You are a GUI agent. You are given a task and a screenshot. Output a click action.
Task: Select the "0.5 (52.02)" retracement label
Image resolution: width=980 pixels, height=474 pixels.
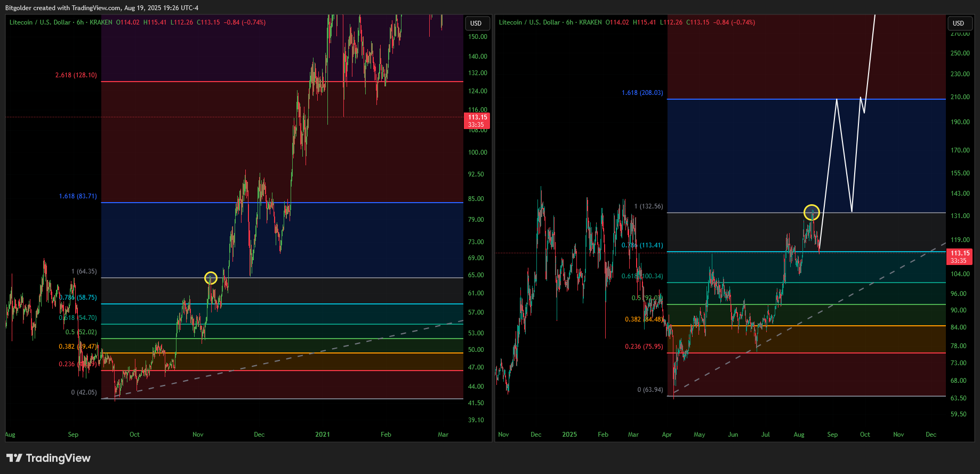point(81,332)
